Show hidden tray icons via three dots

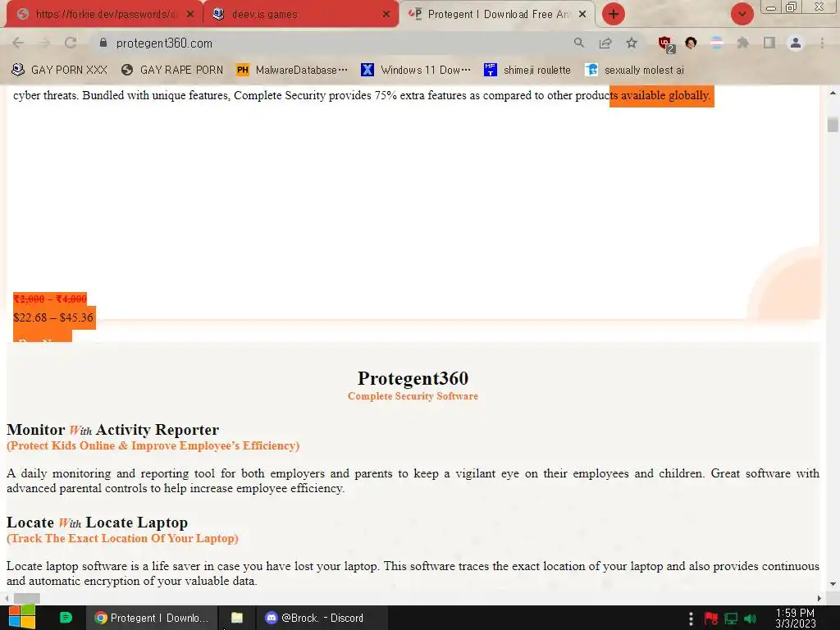coord(691,619)
